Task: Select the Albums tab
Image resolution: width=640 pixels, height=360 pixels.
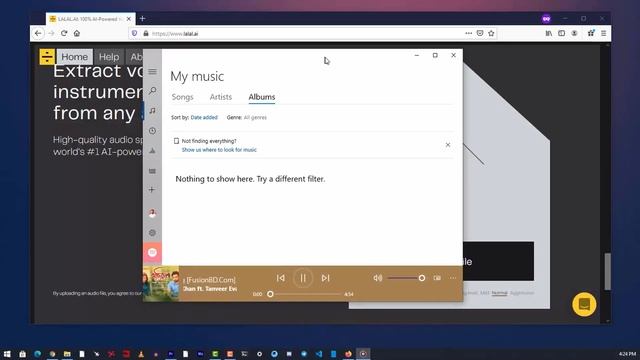Action: click(x=262, y=97)
